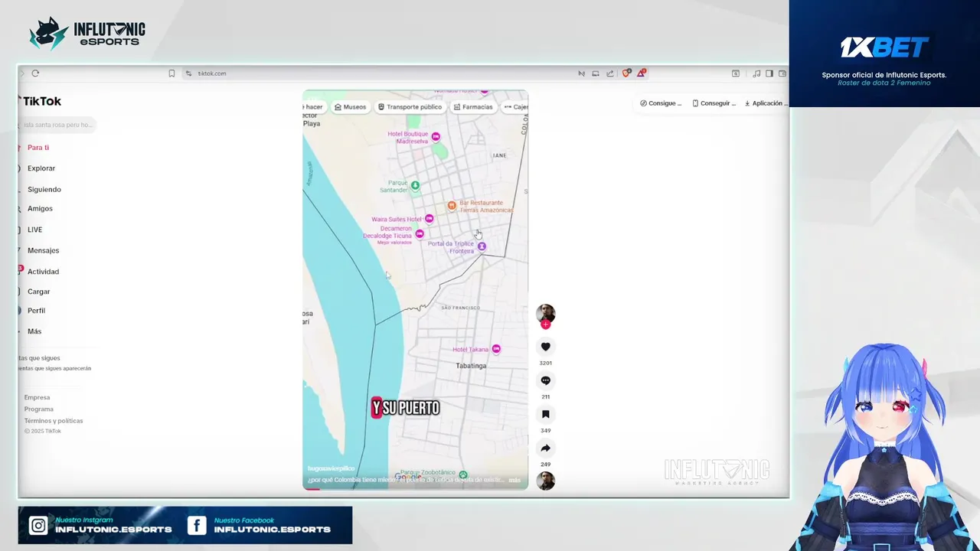Viewport: 980px width, 551px height.
Task: Reload the page in the browser toolbar
Action: [x=35, y=73]
